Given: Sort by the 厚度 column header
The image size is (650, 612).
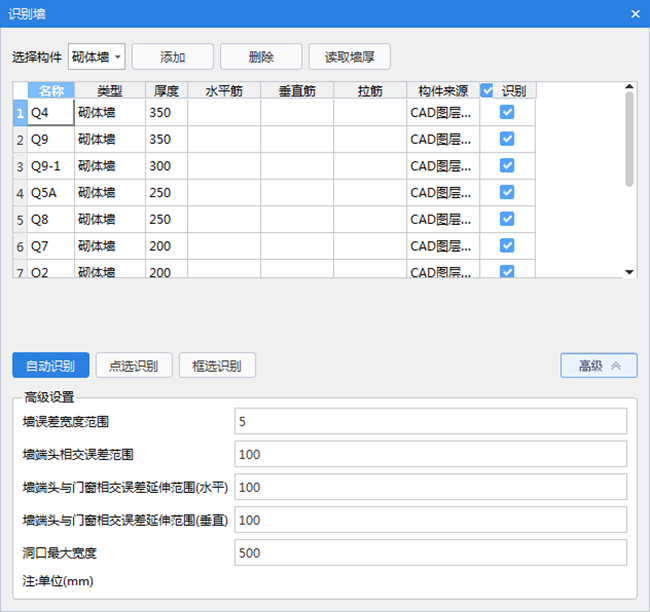Looking at the screenshot, I should point(166,91).
